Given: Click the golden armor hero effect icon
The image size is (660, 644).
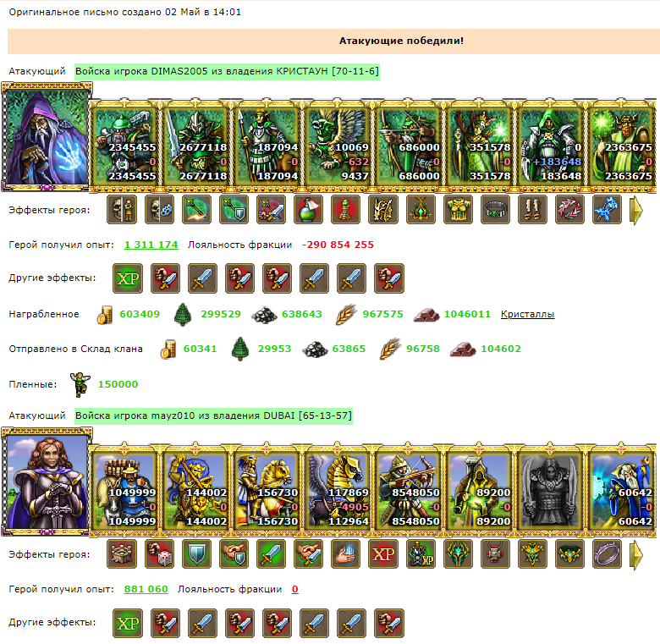Looking at the screenshot, I should (x=458, y=210).
